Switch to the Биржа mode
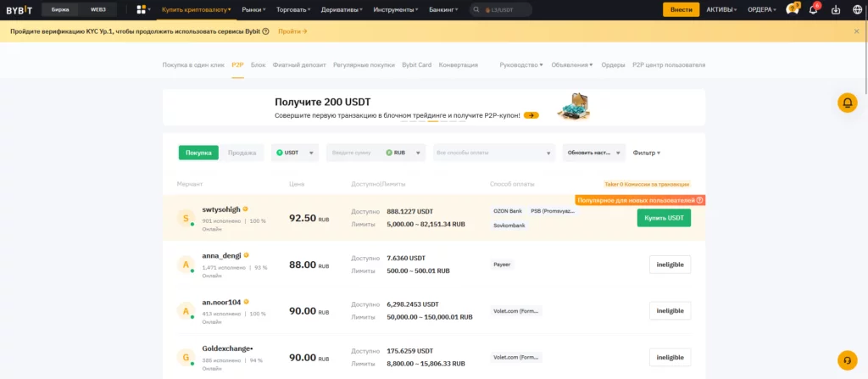Screen dimensions: 868x379 pos(60,9)
